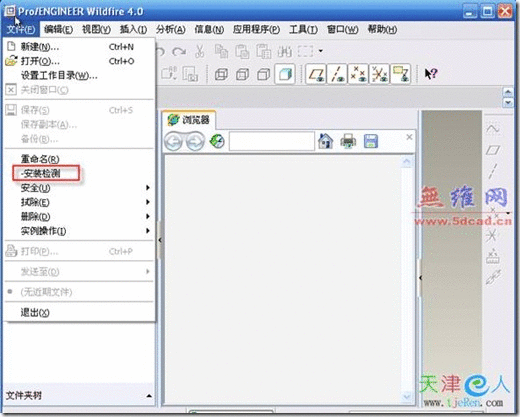This screenshot has width=520, height=417.
Task: Click the selection box tool icon
Action: (305, 51)
